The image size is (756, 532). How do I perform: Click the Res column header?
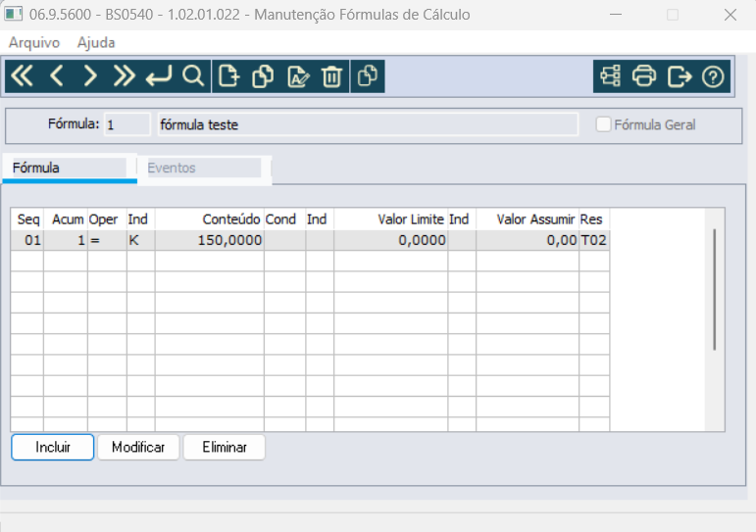pos(594,219)
